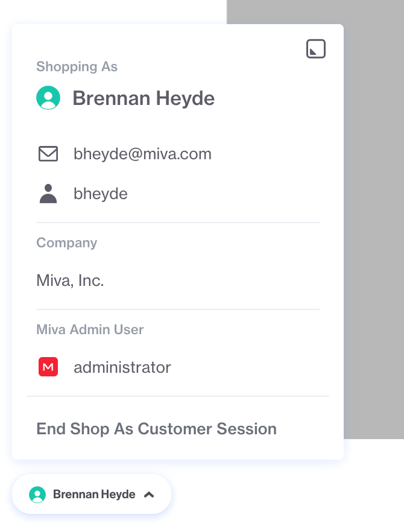Viewport: 404px width, 532px height.
Task: Click the dark person silhouette username icon
Action: coord(48,194)
